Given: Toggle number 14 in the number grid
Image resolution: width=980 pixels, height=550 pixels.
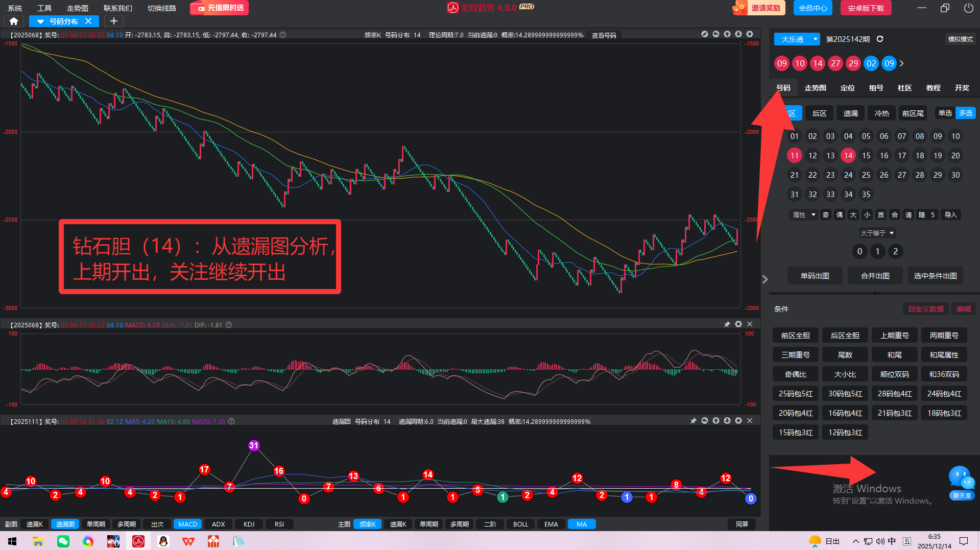Looking at the screenshot, I should 848,156.
